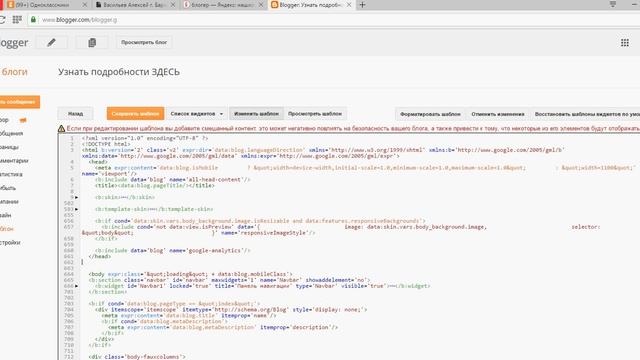640x360 pixels.
Task: Click the browser apps grid icon
Action: 17,19
